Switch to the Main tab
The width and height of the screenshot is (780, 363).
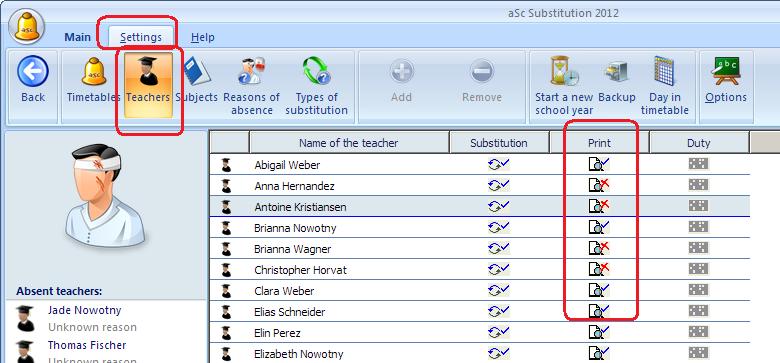pyautogui.click(x=78, y=37)
